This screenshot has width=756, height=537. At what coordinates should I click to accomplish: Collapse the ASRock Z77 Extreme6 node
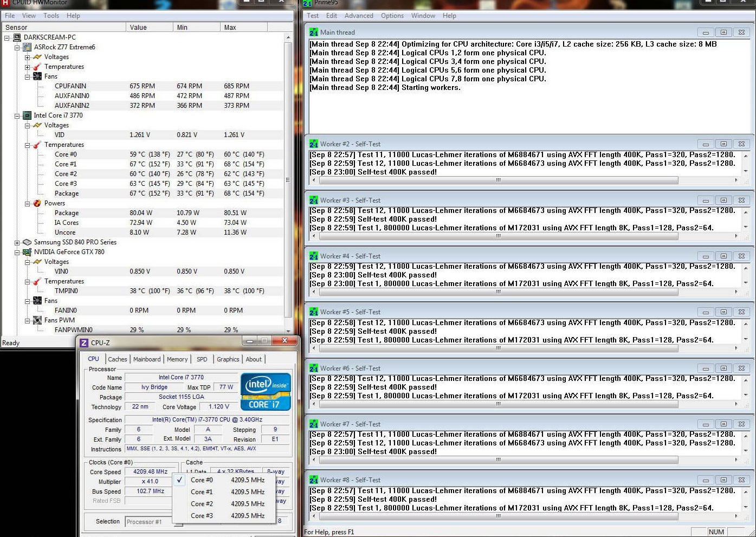pyautogui.click(x=17, y=47)
